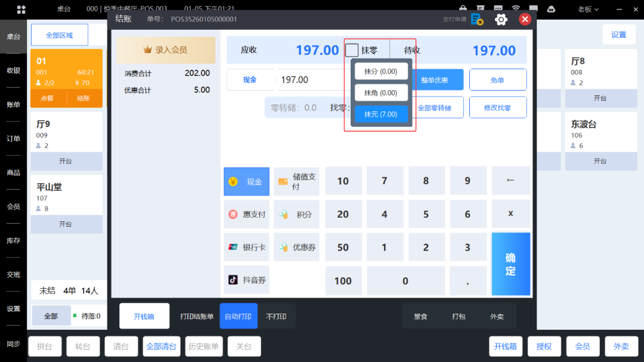Open the 老板 account dropdown
Image resolution: width=644 pixels, height=362 pixels.
coord(587,9)
